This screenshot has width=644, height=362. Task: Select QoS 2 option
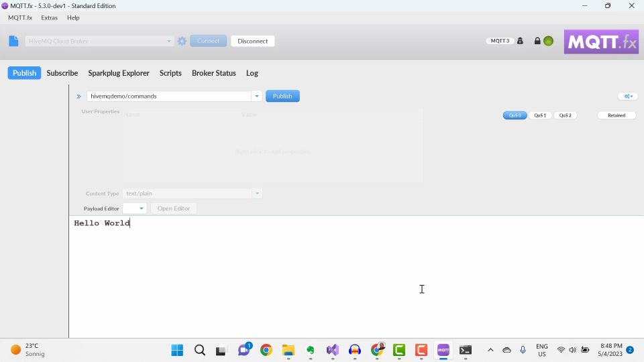[x=565, y=115]
